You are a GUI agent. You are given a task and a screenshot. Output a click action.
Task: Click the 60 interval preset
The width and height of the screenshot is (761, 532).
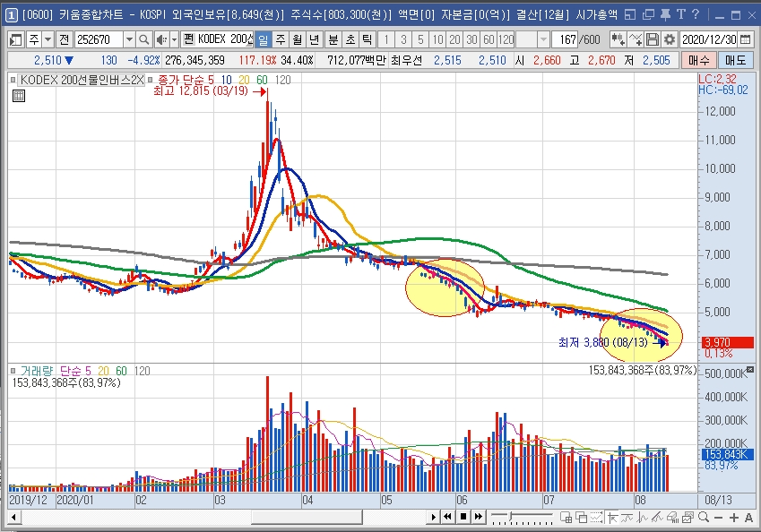click(x=489, y=39)
